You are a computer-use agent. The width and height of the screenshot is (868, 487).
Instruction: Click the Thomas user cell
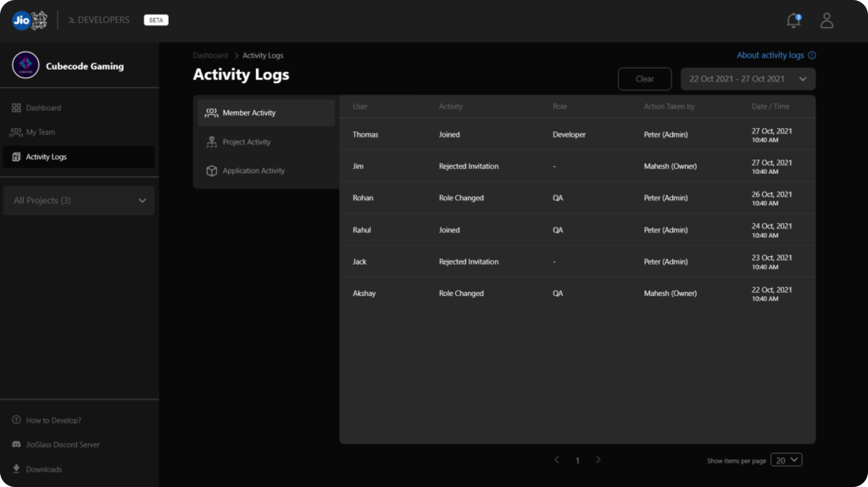click(x=365, y=134)
